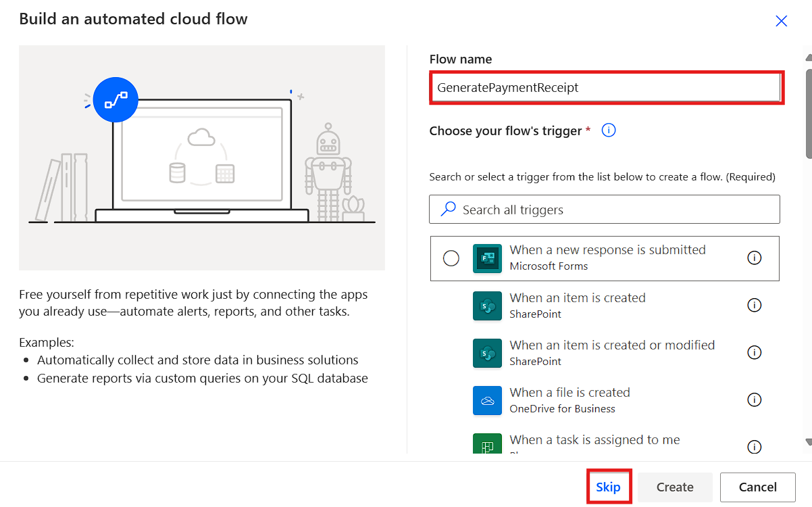Image resolution: width=812 pixels, height=507 pixels.
Task: Open info for When a file is created
Action: point(754,400)
